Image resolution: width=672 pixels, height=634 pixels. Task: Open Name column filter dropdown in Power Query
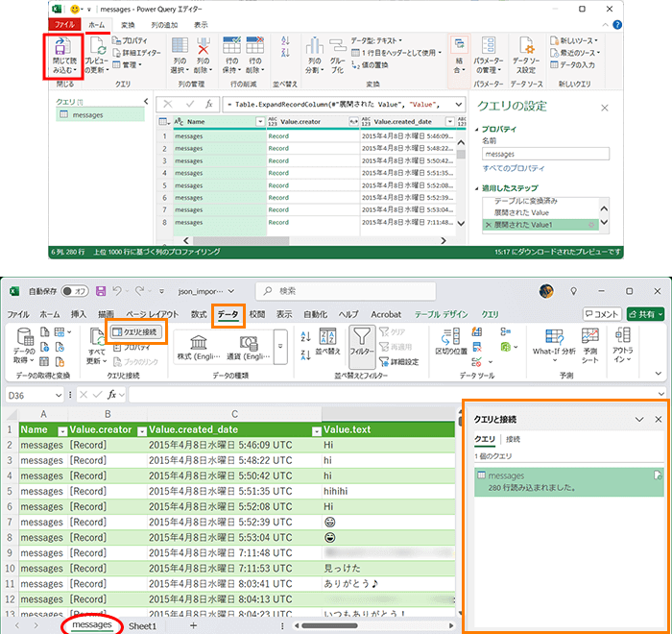click(260, 122)
